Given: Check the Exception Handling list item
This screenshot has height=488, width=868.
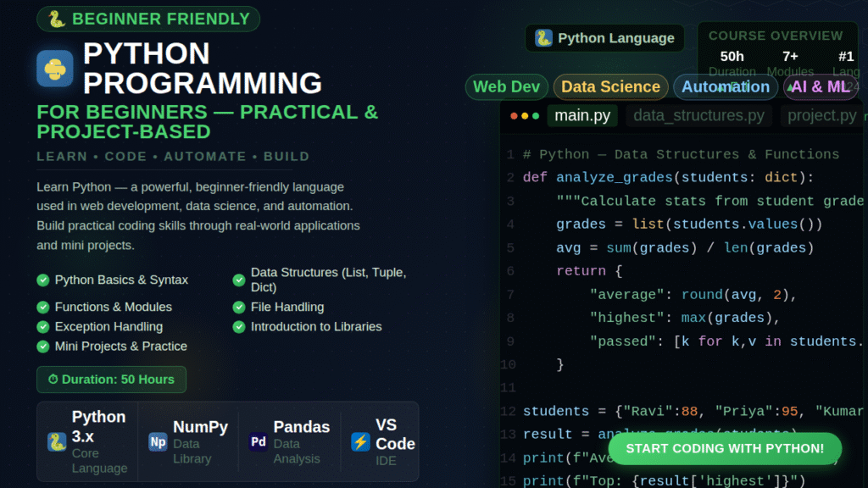Looking at the screenshot, I should [x=42, y=326].
